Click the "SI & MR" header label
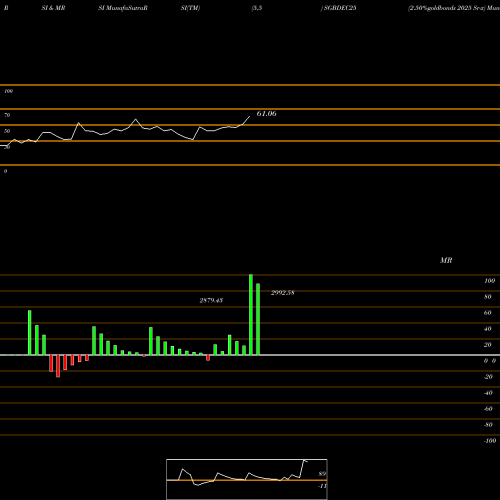The height and width of the screenshot is (500, 500). coord(53,8)
